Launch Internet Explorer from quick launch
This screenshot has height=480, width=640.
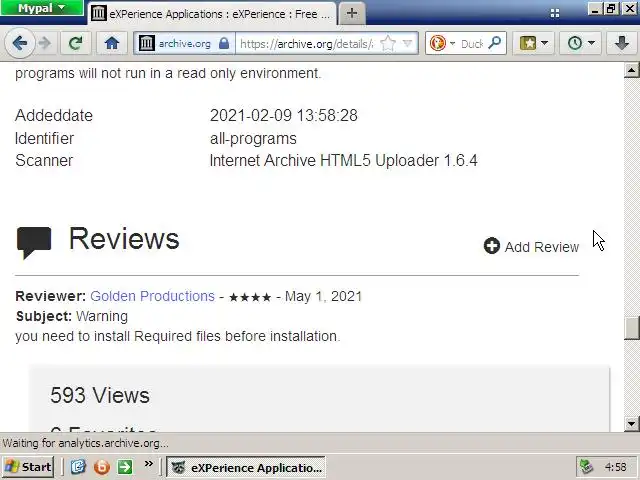coord(78,466)
